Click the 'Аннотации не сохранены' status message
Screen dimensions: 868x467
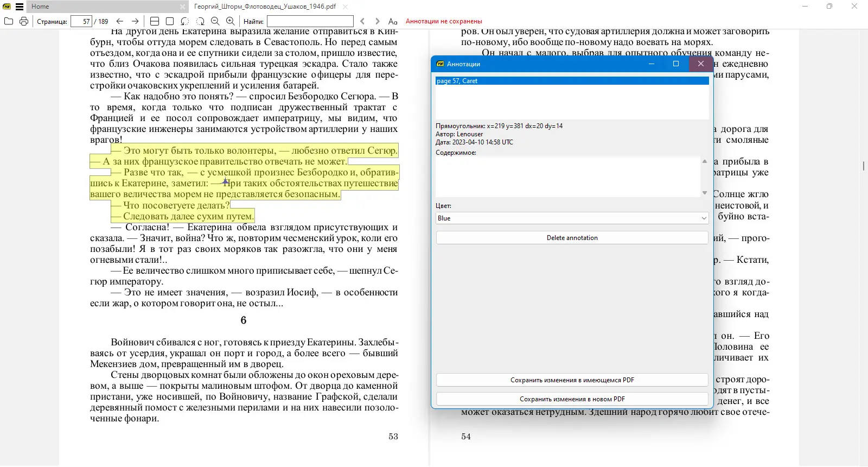point(444,21)
